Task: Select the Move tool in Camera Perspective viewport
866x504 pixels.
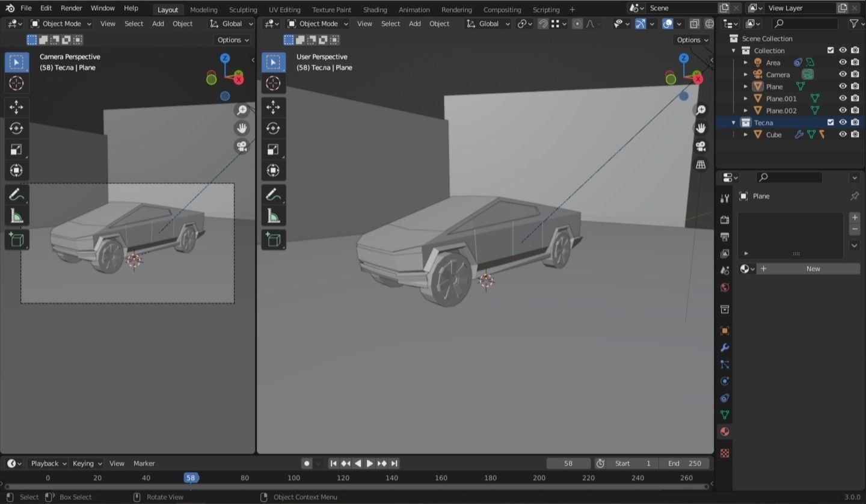Action: click(x=16, y=107)
